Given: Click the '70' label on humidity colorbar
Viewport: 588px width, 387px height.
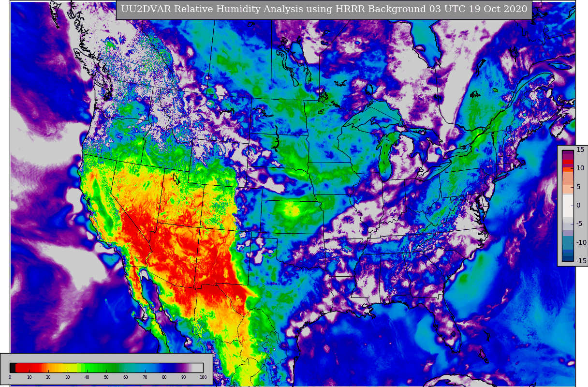Looking at the screenshot, I should (145, 377).
